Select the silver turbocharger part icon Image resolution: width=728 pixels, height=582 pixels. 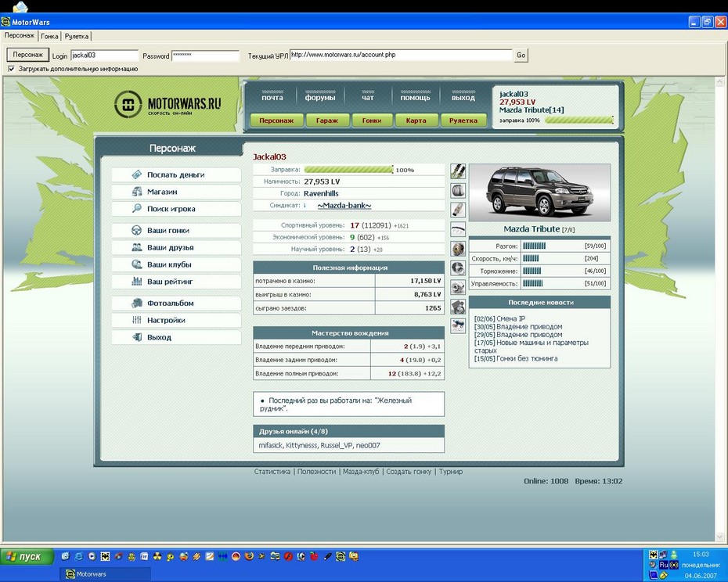[x=458, y=287]
